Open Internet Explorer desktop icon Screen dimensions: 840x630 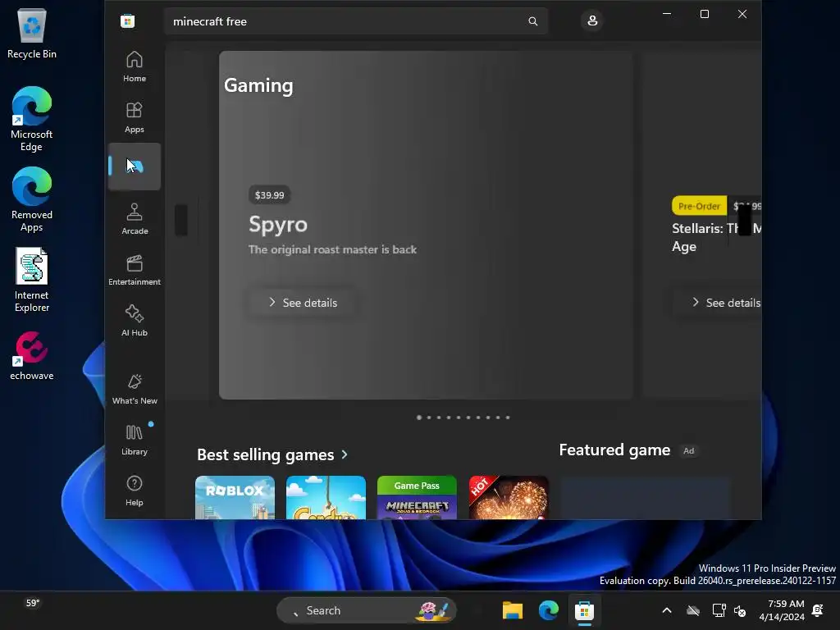tap(32, 280)
